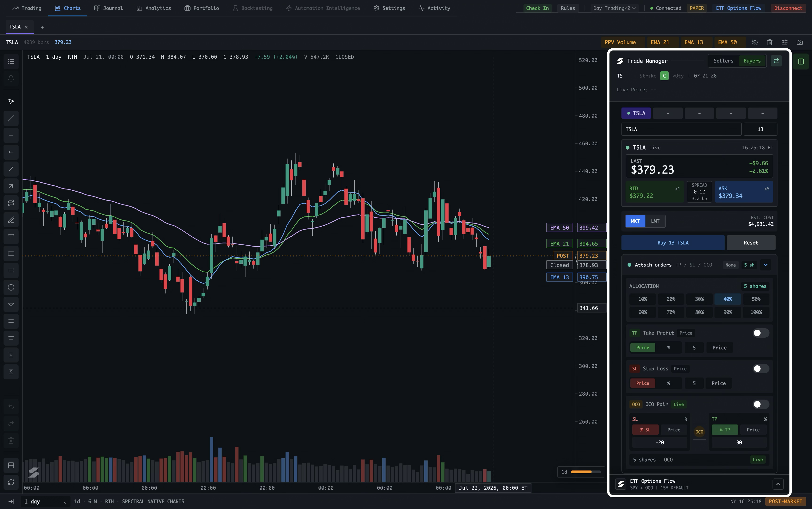Click Reset button in Trade Manager
Image resolution: width=812 pixels, height=509 pixels.
click(751, 243)
